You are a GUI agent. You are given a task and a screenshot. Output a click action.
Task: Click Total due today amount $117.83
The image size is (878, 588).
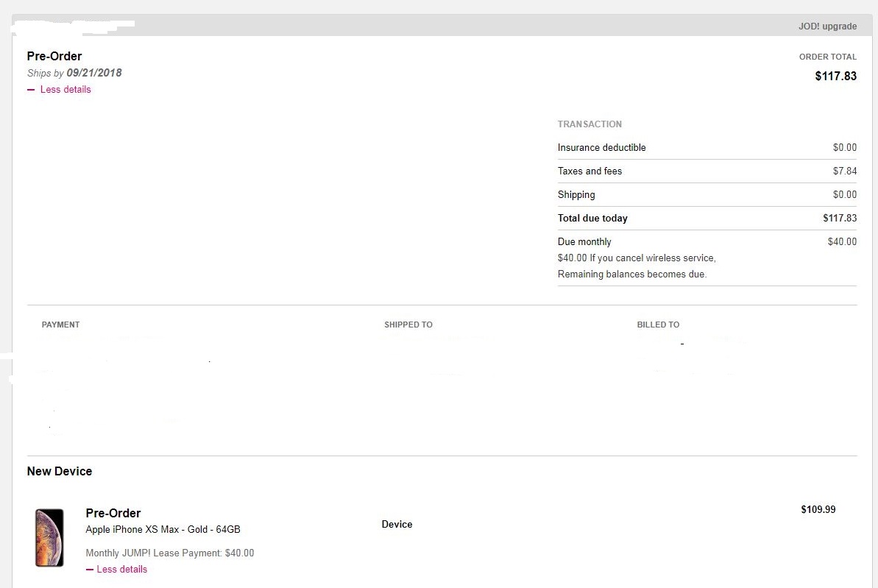coord(840,218)
